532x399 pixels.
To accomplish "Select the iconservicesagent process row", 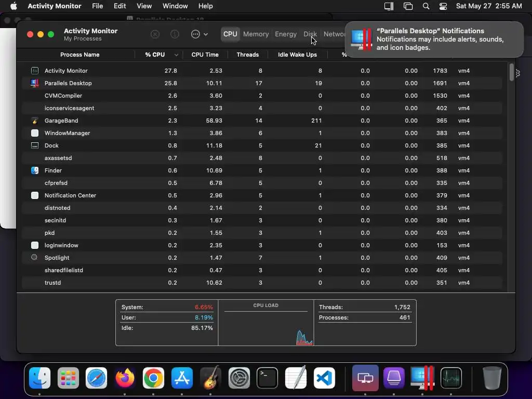I will coord(262,108).
